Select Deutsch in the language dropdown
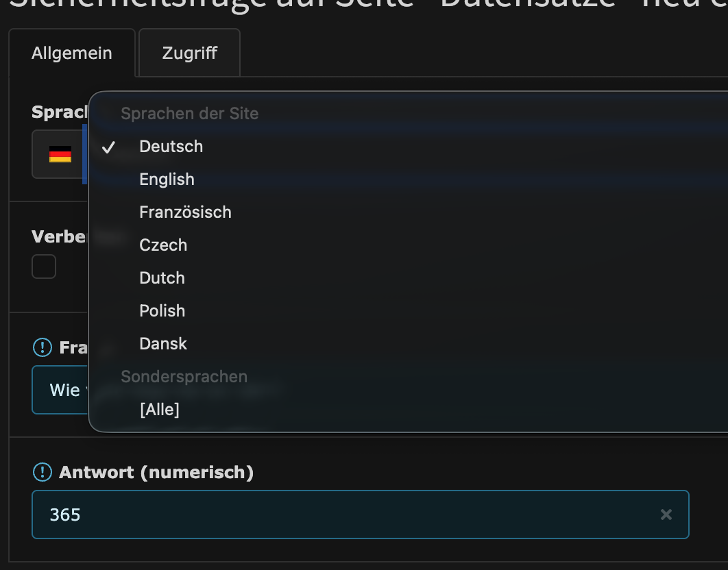The image size is (728, 570). [171, 147]
